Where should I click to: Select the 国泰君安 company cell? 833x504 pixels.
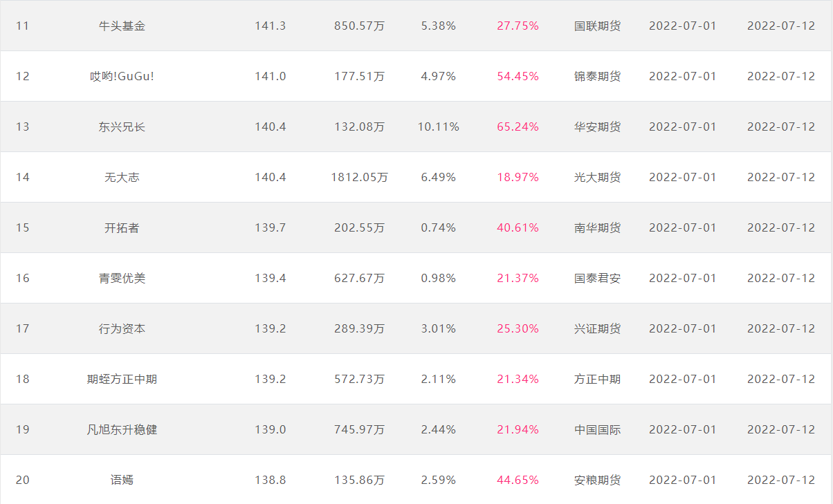(x=597, y=278)
